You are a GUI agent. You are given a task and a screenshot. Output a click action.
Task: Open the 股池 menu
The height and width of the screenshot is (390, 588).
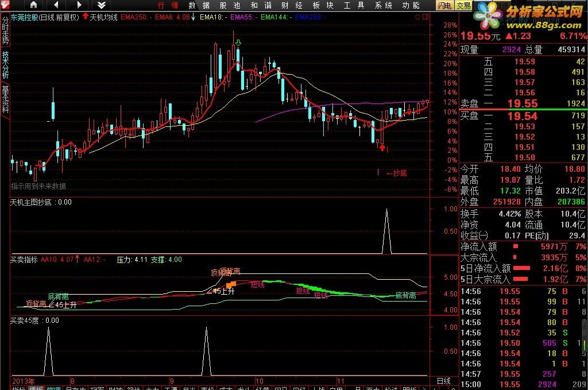coord(230,5)
